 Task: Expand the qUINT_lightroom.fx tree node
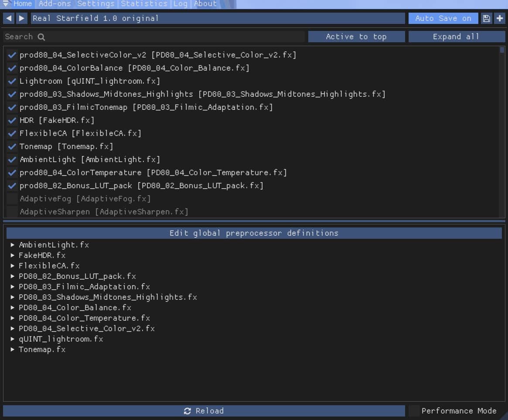pyautogui.click(x=13, y=339)
